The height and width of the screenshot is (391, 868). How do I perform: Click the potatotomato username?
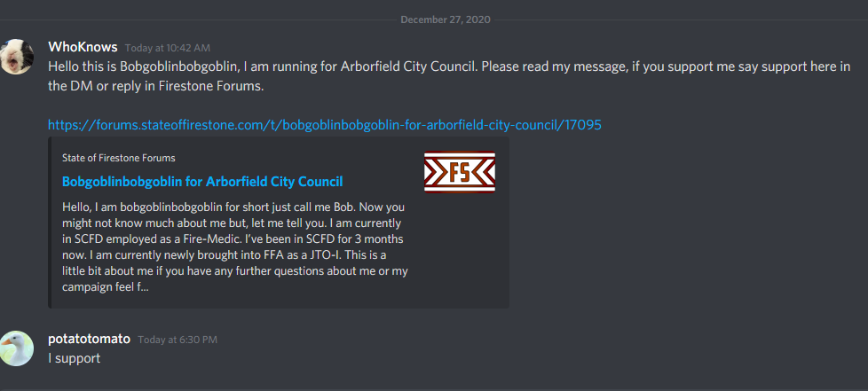point(89,339)
